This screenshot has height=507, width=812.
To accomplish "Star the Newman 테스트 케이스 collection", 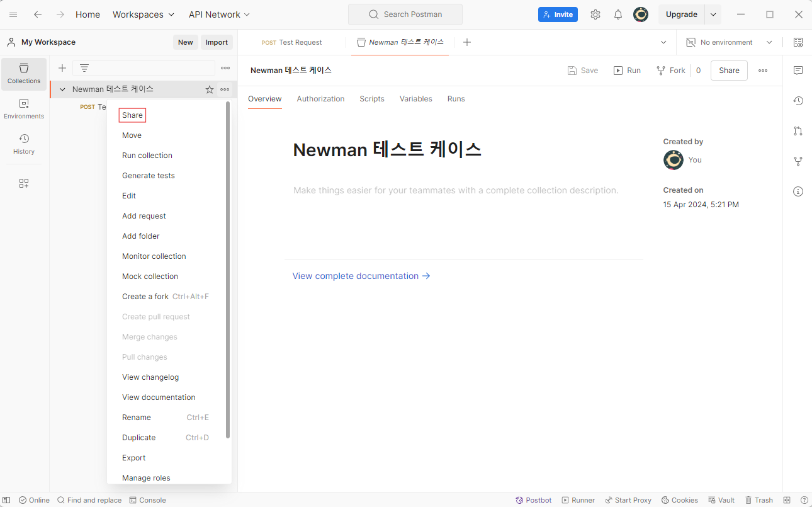I will pyautogui.click(x=210, y=89).
